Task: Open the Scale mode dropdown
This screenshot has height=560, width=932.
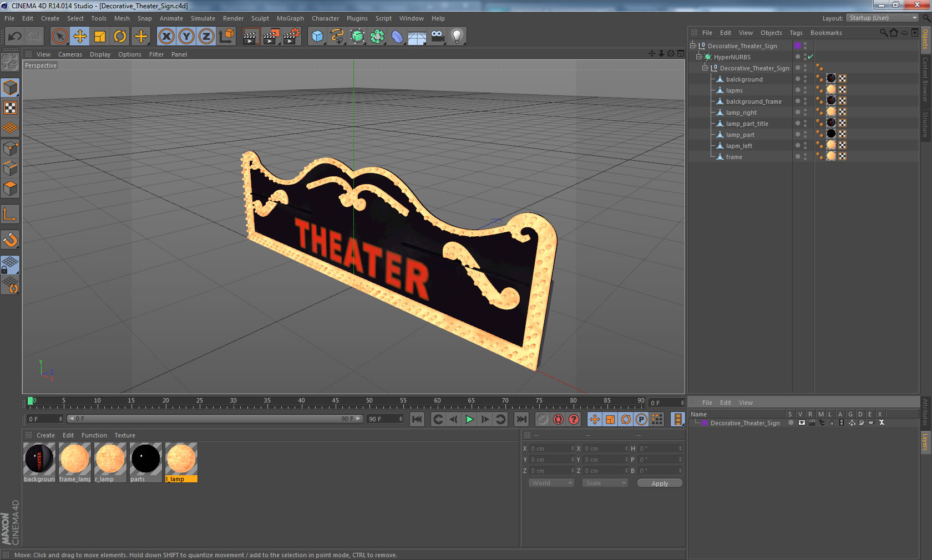Action: coord(605,483)
